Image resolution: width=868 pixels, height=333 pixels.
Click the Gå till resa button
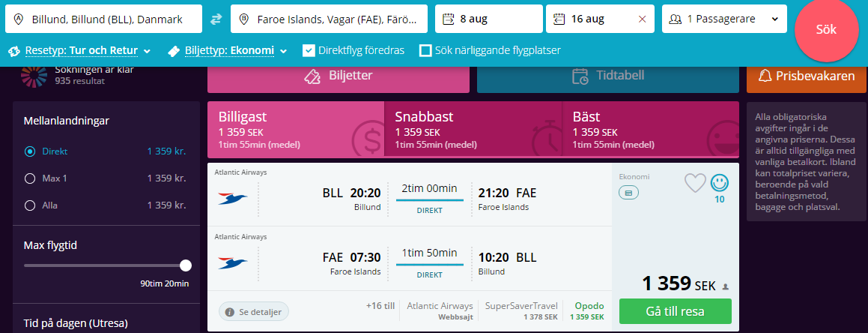tap(675, 311)
